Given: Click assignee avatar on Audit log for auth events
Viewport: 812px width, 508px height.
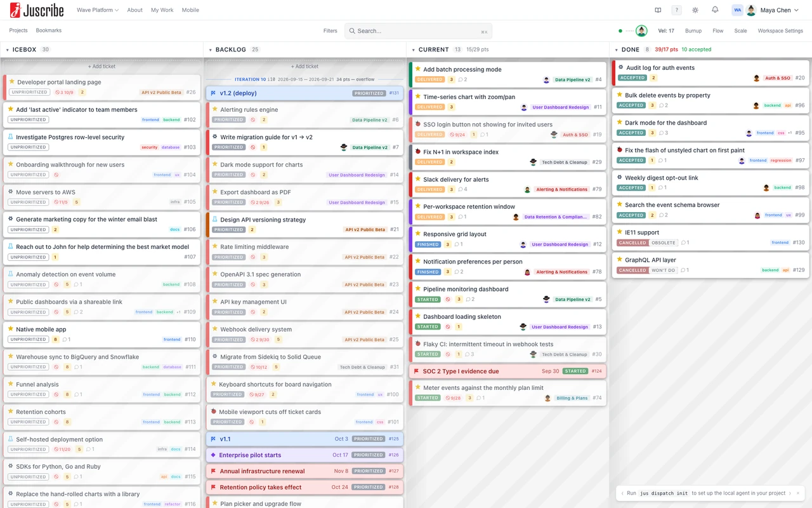Looking at the screenshot, I should click(x=756, y=78).
